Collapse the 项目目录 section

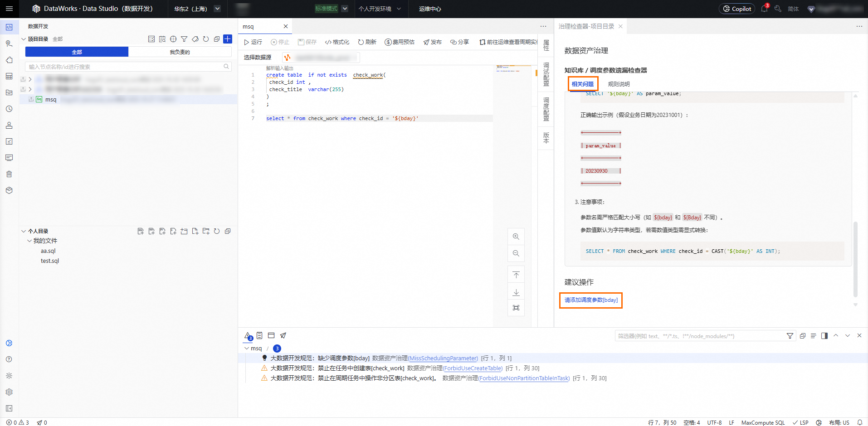24,39
